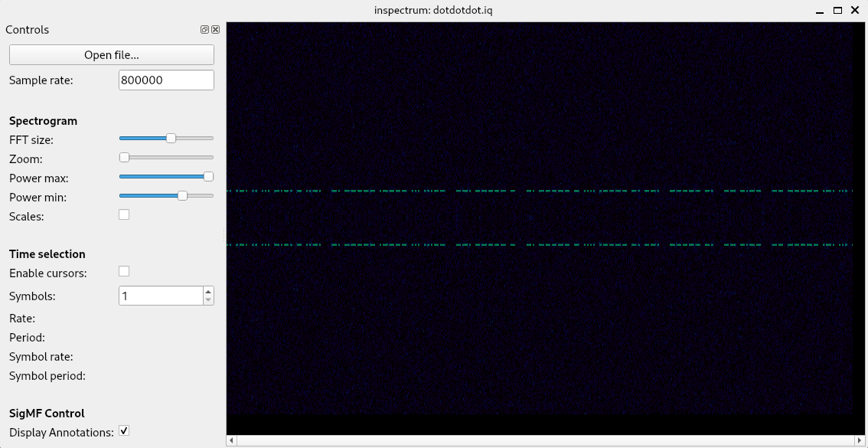This screenshot has width=868, height=448.
Task: Click the Open file... button
Action: (x=112, y=55)
